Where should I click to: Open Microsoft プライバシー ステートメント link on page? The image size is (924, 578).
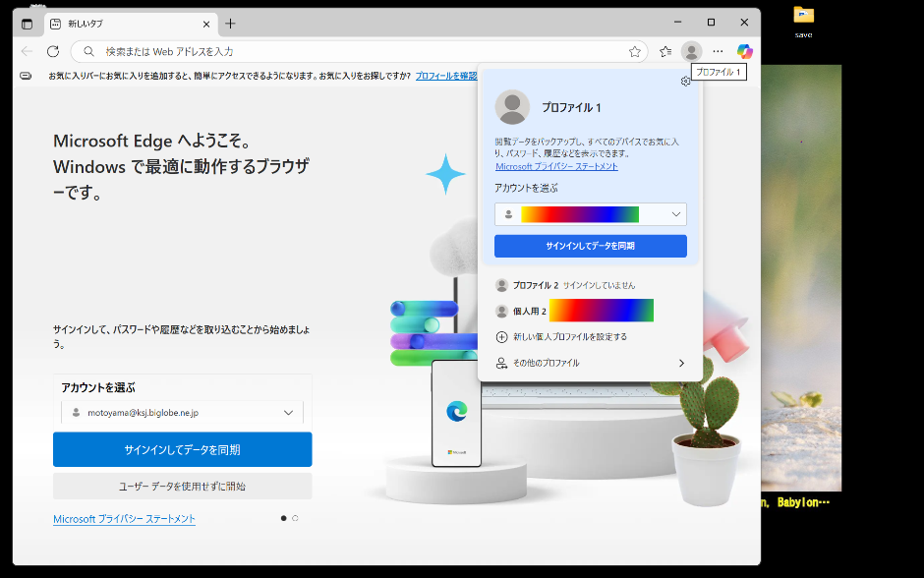pyautogui.click(x=124, y=519)
